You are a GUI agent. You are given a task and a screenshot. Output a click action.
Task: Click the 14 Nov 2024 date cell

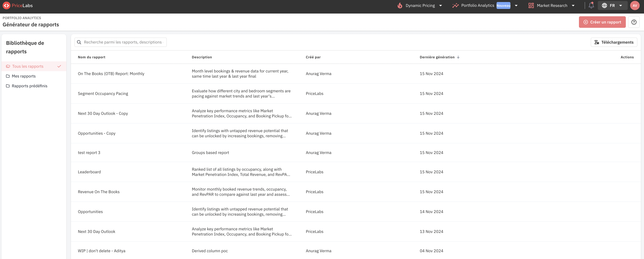(431, 212)
